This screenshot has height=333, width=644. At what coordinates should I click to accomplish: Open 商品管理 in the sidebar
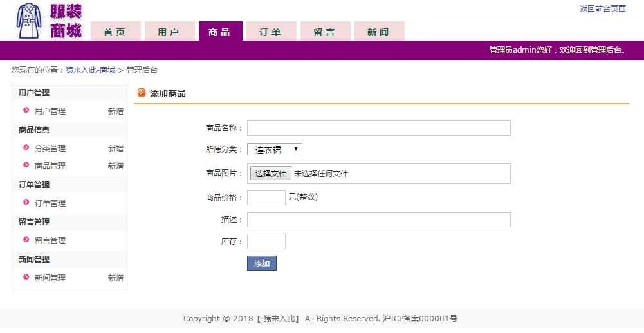pos(50,166)
